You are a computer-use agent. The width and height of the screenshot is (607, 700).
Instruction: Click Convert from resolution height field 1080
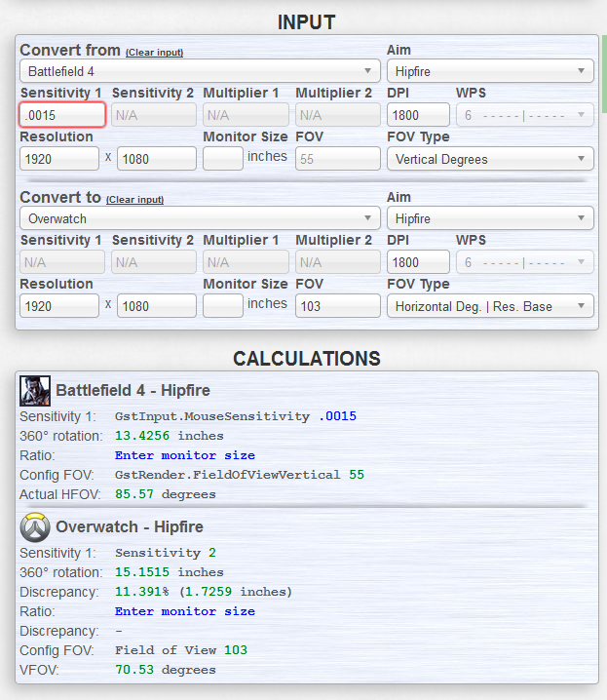point(157,159)
